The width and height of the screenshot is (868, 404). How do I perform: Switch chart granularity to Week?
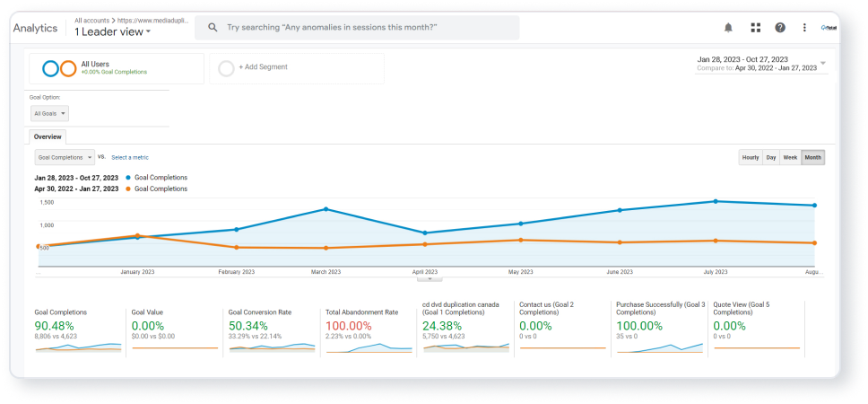[790, 158]
